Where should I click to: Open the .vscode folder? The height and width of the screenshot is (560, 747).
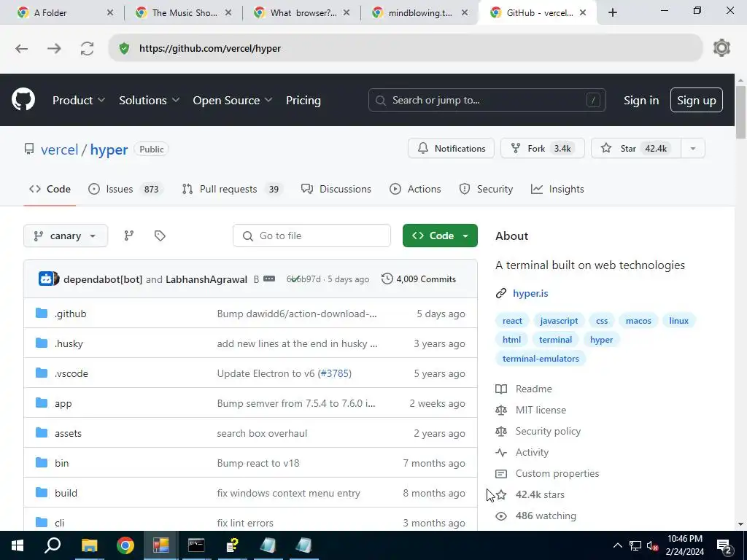[x=71, y=373]
